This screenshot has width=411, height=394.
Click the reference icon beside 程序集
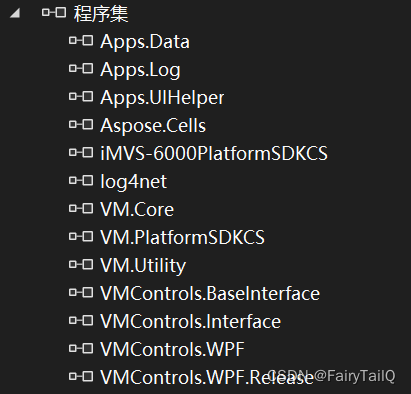pos(54,13)
